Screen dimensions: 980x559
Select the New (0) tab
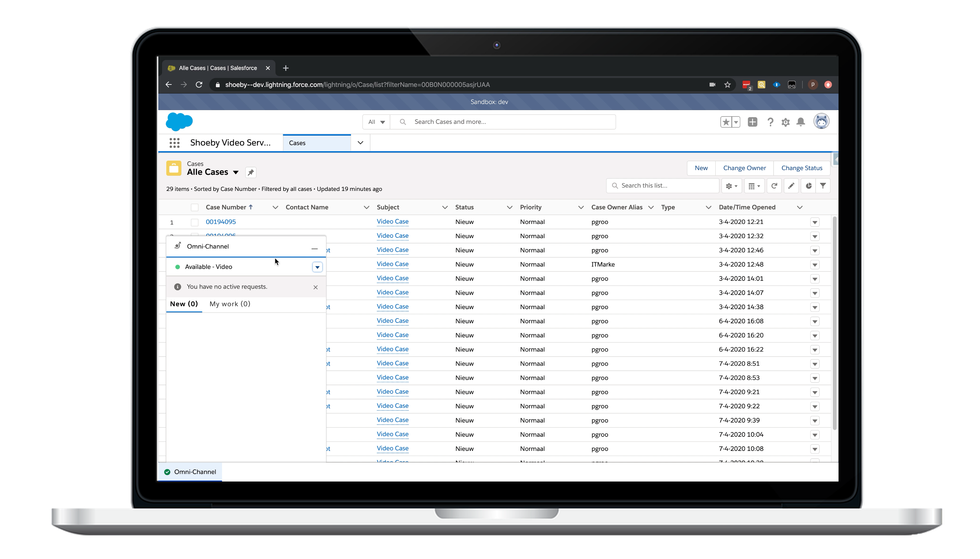pyautogui.click(x=184, y=304)
